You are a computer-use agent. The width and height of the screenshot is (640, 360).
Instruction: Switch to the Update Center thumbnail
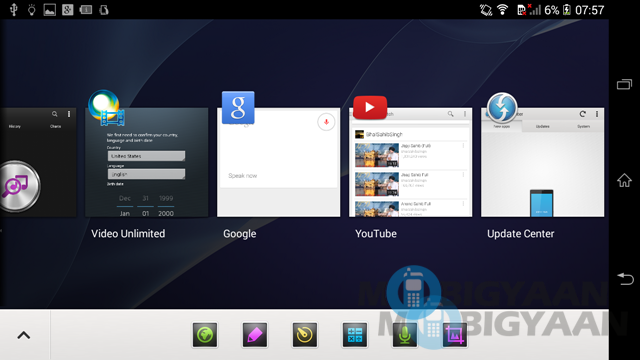542,162
